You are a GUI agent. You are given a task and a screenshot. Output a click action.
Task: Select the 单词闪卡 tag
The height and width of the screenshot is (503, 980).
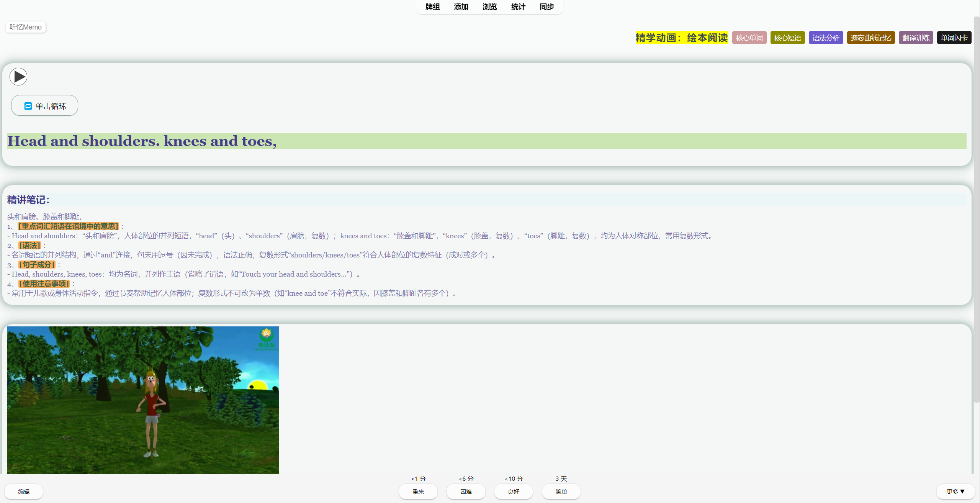pyautogui.click(x=954, y=38)
